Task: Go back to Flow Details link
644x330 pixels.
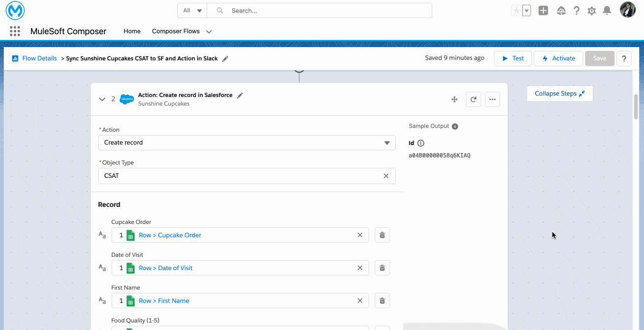Action: [39, 58]
